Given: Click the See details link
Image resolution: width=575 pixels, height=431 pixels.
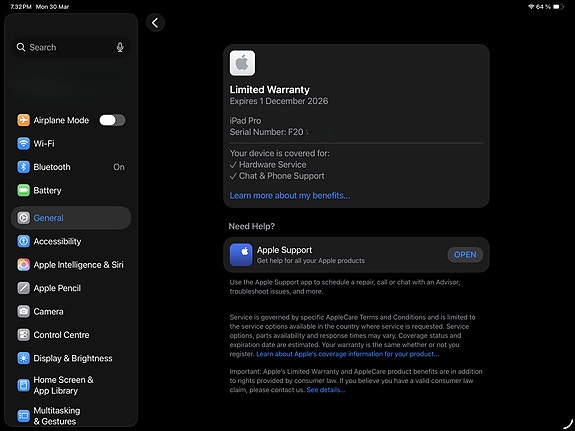Looking at the screenshot, I should pyautogui.click(x=326, y=390).
